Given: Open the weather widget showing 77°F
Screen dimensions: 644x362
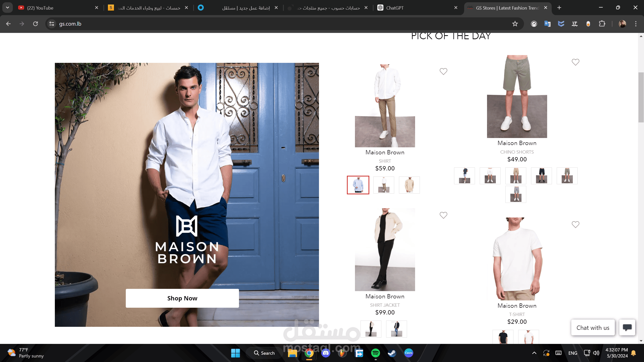Looking at the screenshot, I should pos(26,353).
